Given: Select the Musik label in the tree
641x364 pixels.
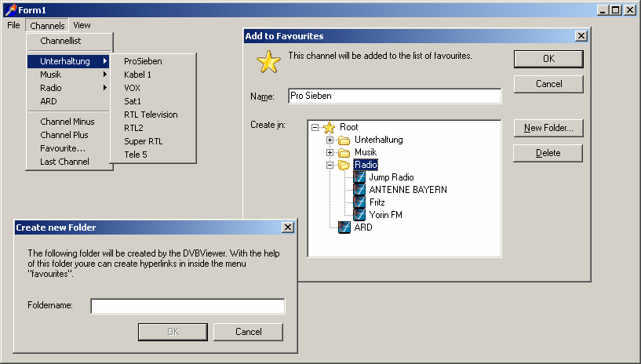Looking at the screenshot, I should point(366,152).
